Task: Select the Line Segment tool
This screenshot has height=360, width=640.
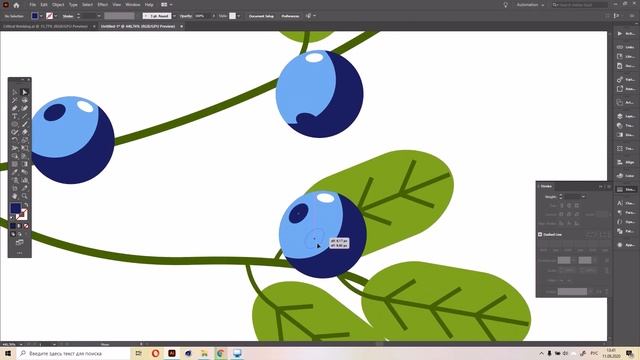Action: pyautogui.click(x=24, y=116)
